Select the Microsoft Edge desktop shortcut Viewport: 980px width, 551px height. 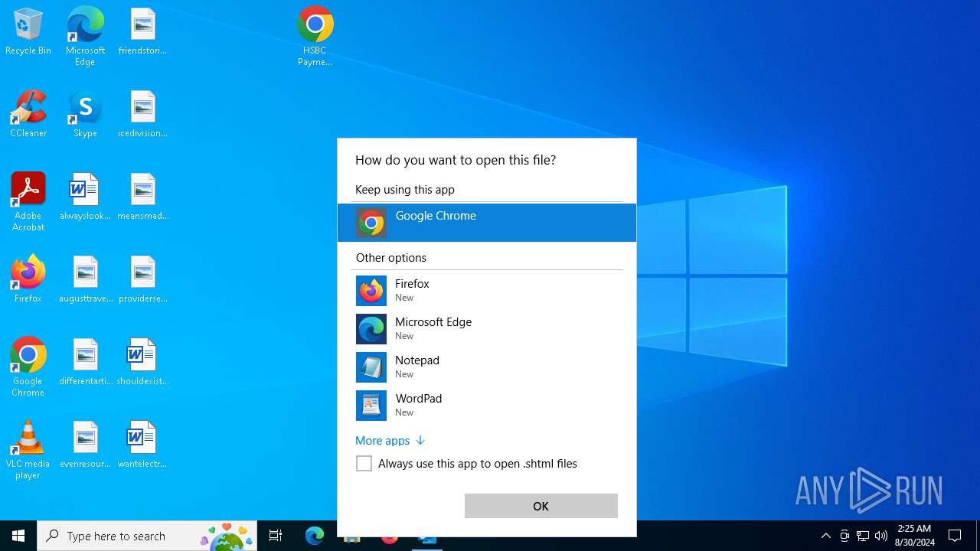pos(85,37)
